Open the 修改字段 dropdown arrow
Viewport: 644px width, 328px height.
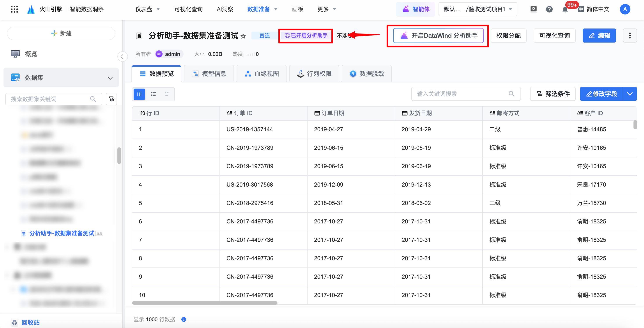click(x=630, y=94)
